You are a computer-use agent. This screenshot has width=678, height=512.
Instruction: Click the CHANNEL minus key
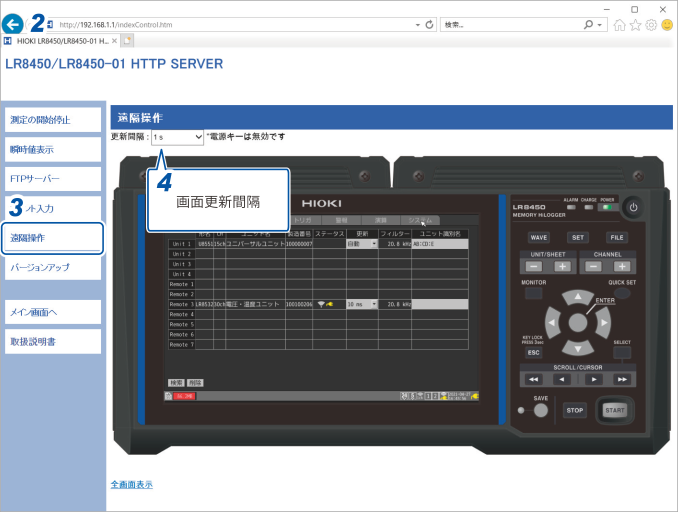(593, 266)
